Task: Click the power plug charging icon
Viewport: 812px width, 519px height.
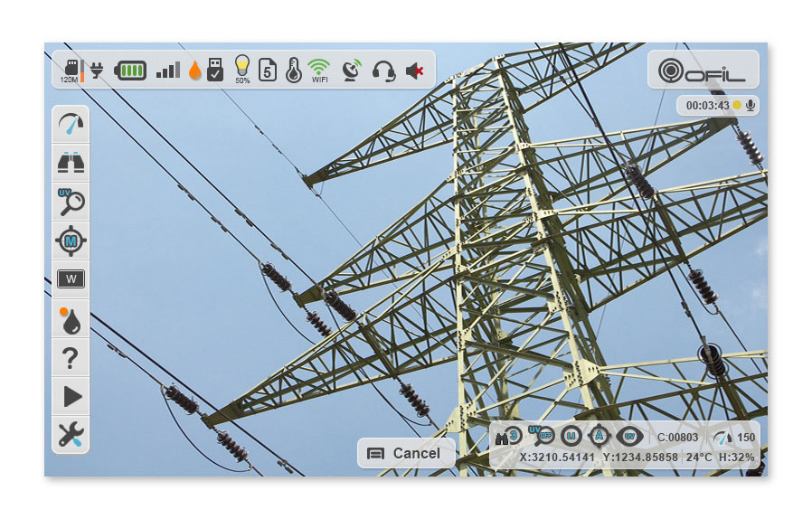Action: [97, 70]
